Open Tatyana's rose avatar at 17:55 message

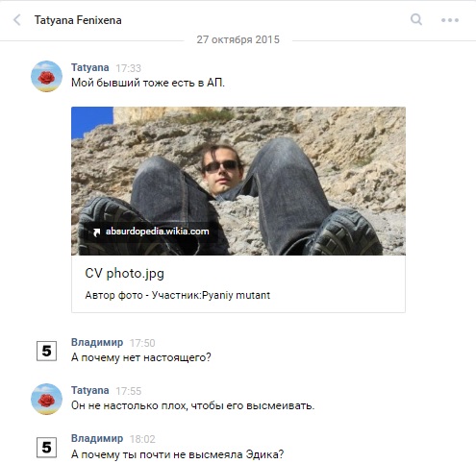(46, 399)
